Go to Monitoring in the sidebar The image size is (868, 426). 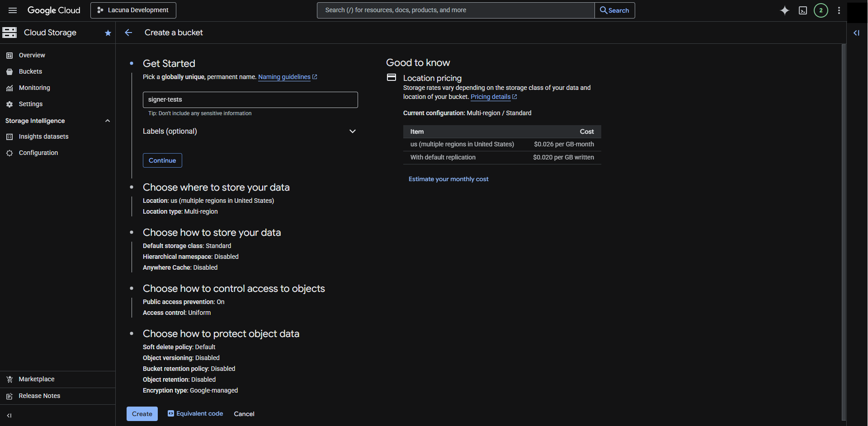click(x=34, y=88)
